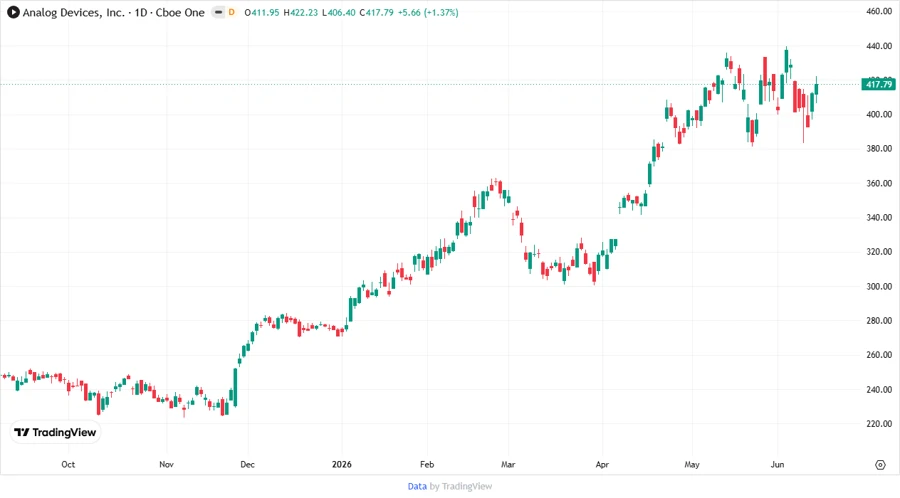900x498 pixels.
Task: Click the 440.00 price axis label
Action: coord(879,46)
